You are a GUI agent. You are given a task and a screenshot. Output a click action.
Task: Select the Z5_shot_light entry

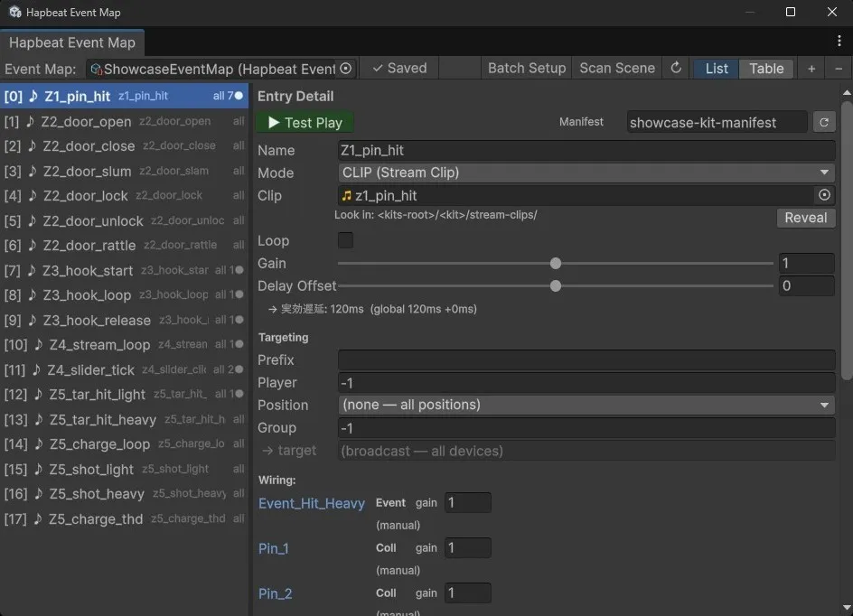click(124, 469)
